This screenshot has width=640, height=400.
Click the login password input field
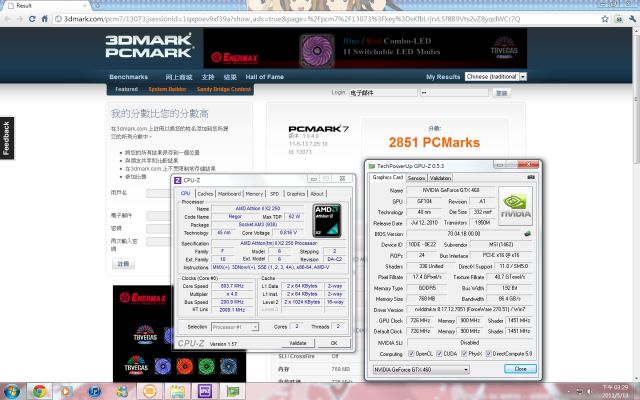click(x=454, y=93)
